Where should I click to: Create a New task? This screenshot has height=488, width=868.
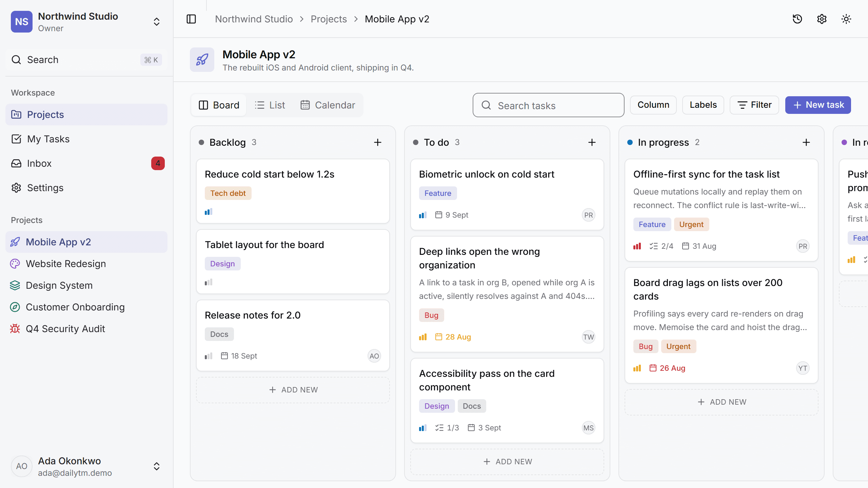click(818, 105)
